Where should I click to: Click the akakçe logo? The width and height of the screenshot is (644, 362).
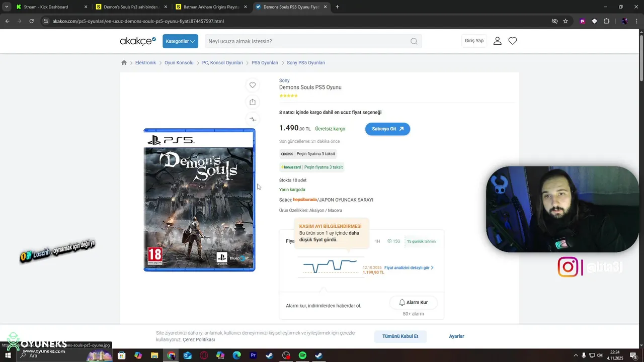pyautogui.click(x=138, y=41)
